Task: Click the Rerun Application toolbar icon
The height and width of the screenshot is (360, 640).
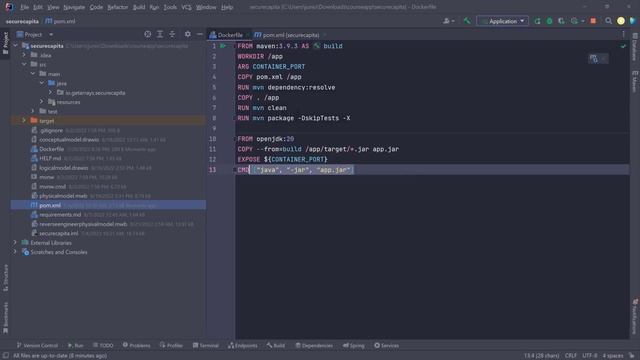Action: (537, 21)
